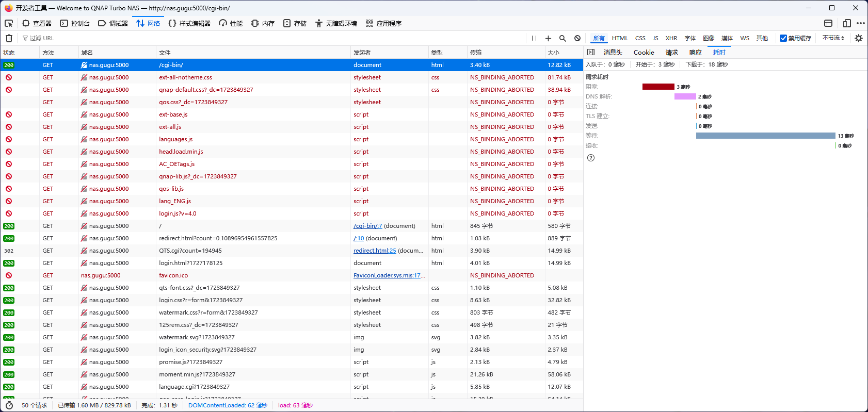Screen dimensions: 868x412
Task: Click the filter URL (过滤 URL) field
Action: tap(274, 38)
